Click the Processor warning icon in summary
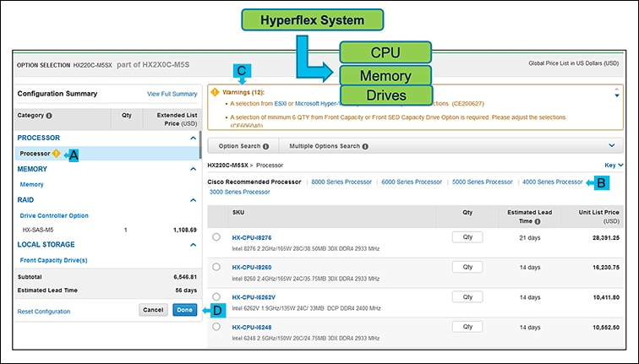Screen dimensions: 639x364 tap(56, 154)
